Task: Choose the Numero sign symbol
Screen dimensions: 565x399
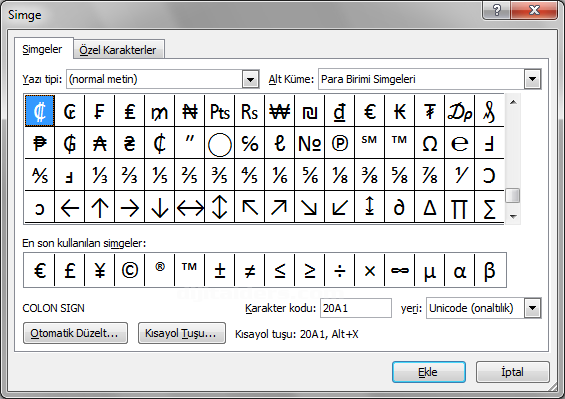Action: (x=310, y=143)
